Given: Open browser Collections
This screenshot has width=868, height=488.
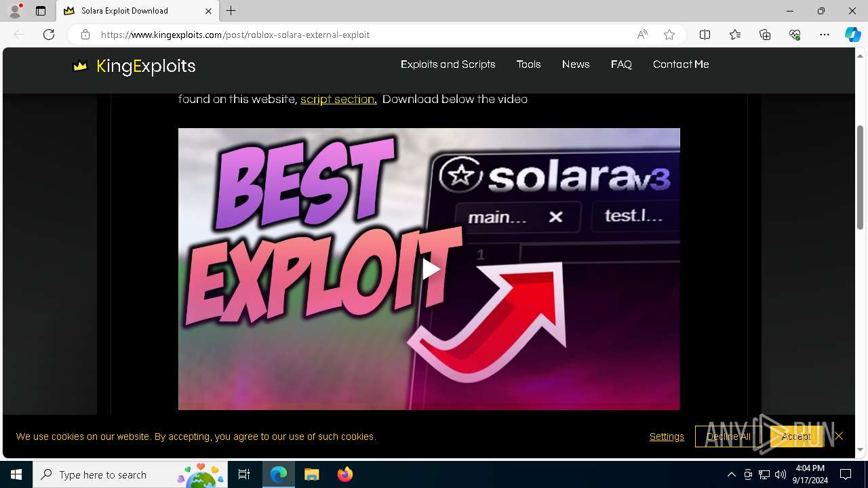Looking at the screenshot, I should tap(765, 35).
